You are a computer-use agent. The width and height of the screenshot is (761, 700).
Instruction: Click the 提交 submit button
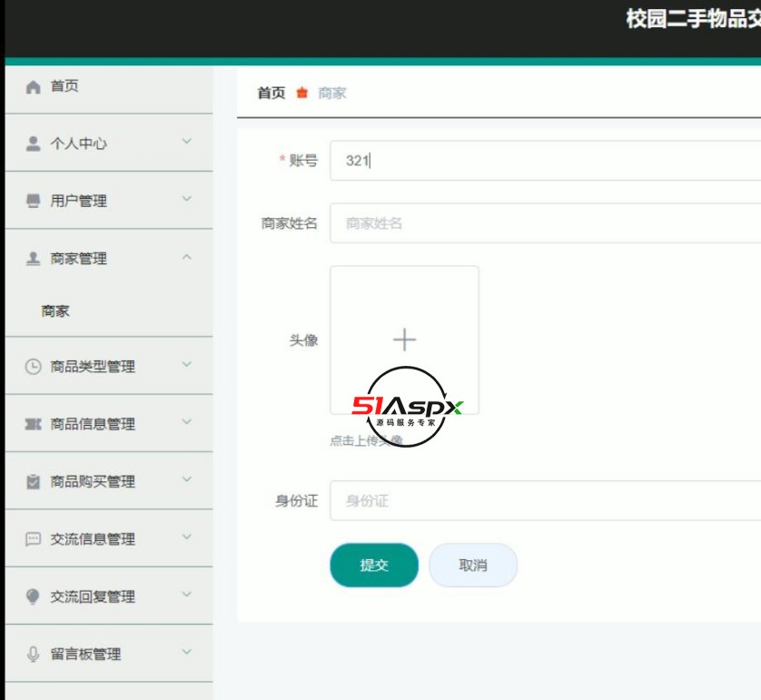tap(374, 564)
